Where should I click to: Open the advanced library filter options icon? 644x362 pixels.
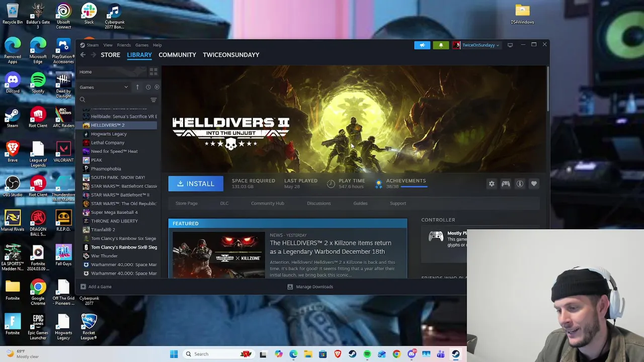pos(153,100)
